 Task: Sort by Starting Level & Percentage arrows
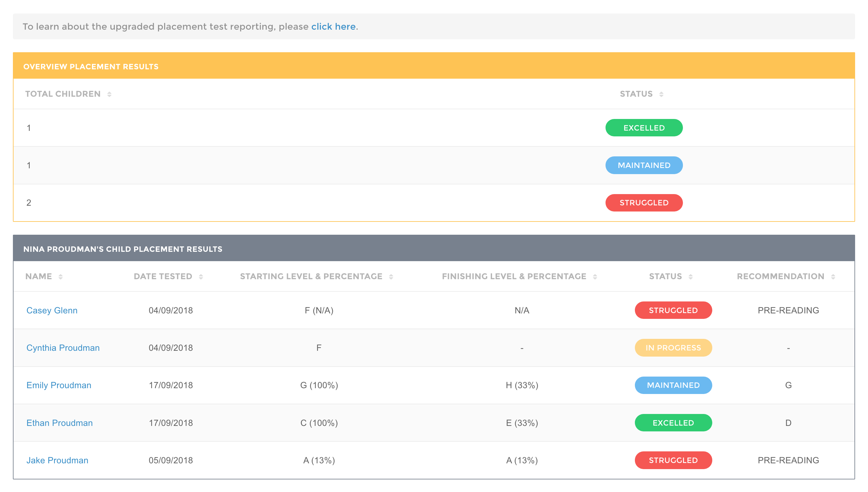pos(391,277)
